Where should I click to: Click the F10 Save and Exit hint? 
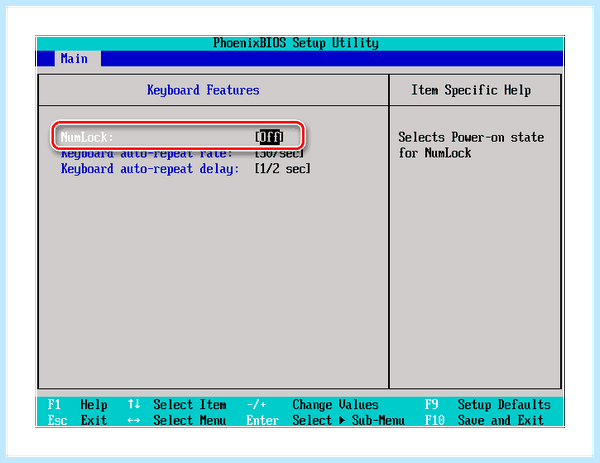[484, 420]
